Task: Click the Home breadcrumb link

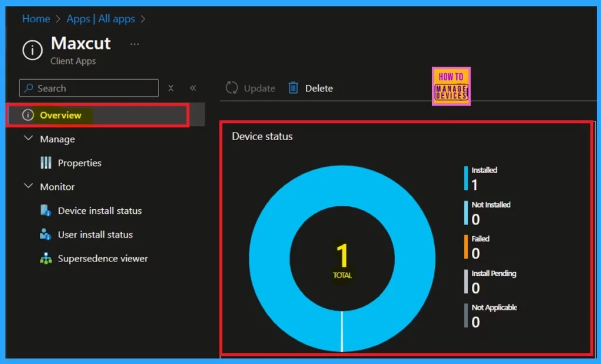Action: [36, 19]
